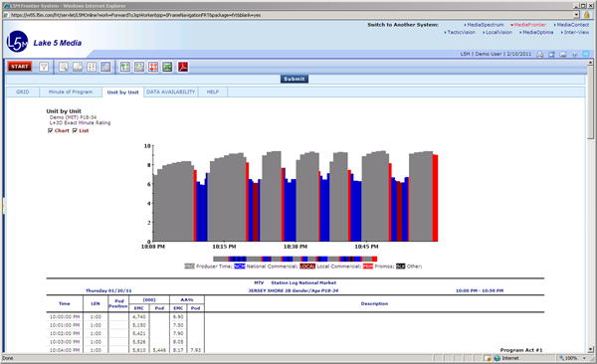Open the DATA AVAILABILITY tab
597x364 pixels.
pos(170,91)
